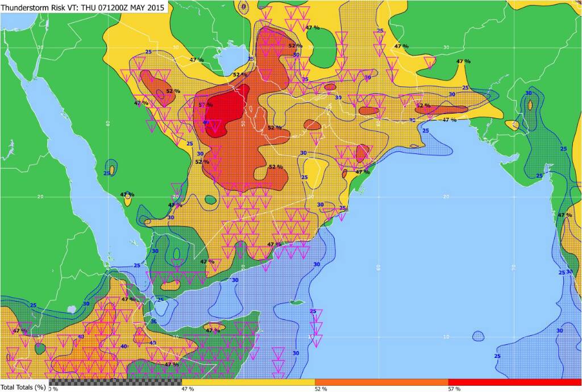Click the small yellow spot beside the left 25 label
The image size is (582, 392).
click(x=112, y=169)
